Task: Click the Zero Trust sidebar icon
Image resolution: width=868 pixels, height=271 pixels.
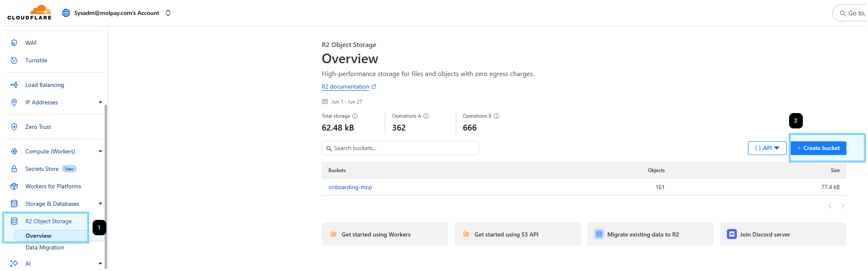Action: (x=14, y=127)
